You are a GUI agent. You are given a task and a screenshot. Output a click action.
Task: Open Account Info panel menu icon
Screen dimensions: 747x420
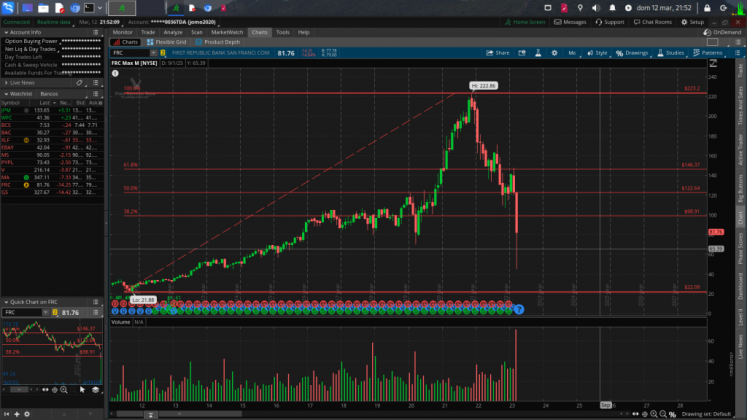click(96, 32)
